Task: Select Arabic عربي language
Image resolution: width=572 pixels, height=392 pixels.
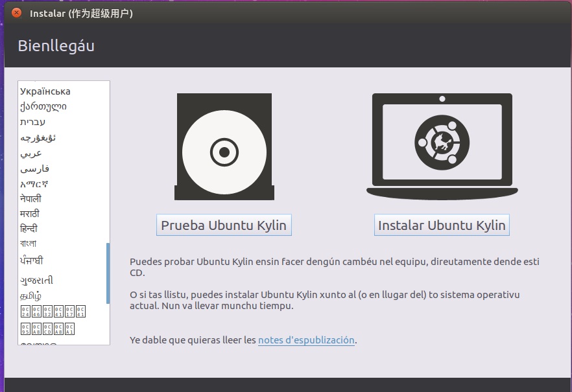Action: click(31, 153)
